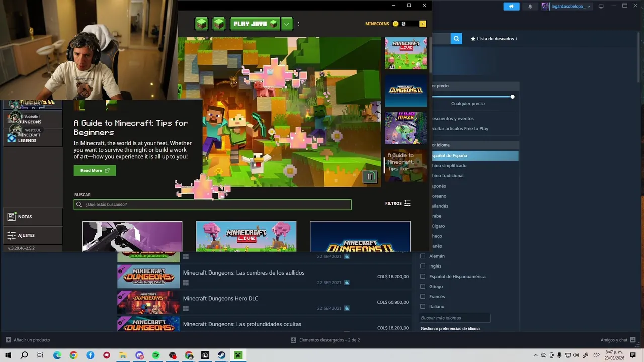Click Steam's announcements megaphone icon
This screenshot has height=362, width=644.
(511, 6)
